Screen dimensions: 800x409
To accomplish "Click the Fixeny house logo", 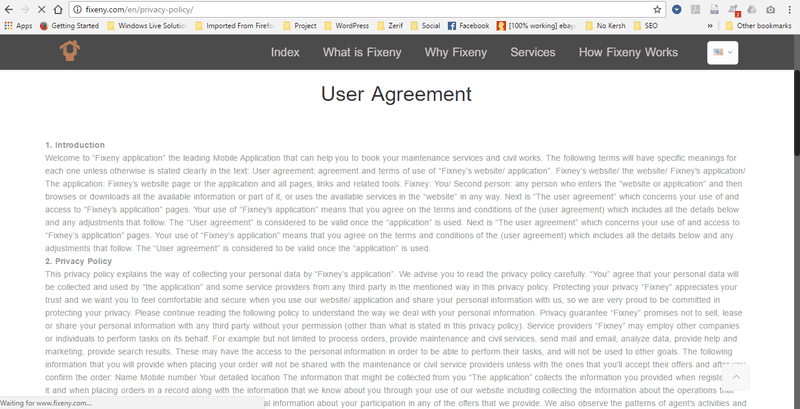I will [x=70, y=52].
